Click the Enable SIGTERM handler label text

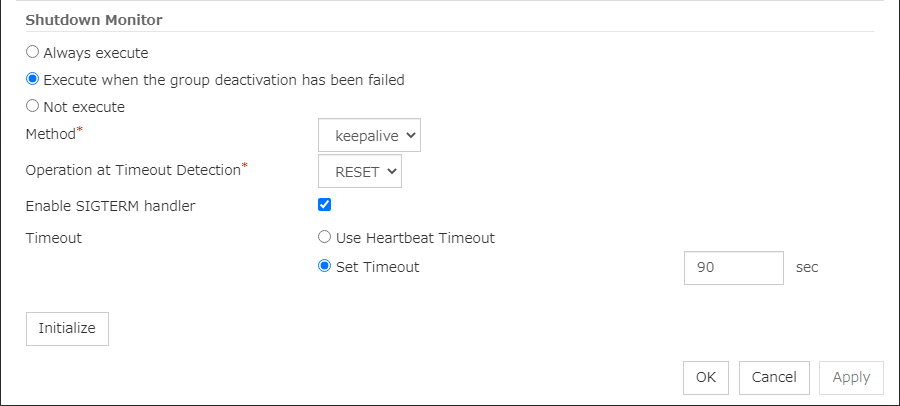click(x=110, y=206)
